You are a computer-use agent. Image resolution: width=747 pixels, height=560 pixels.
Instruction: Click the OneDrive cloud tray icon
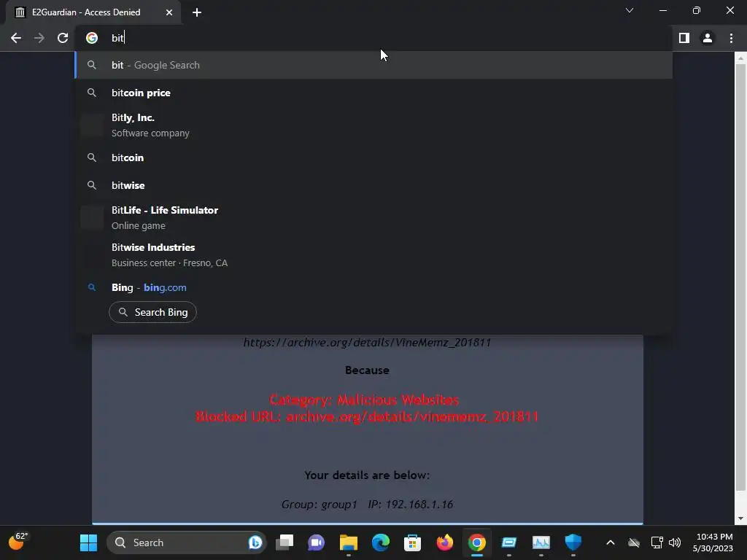[x=634, y=542]
